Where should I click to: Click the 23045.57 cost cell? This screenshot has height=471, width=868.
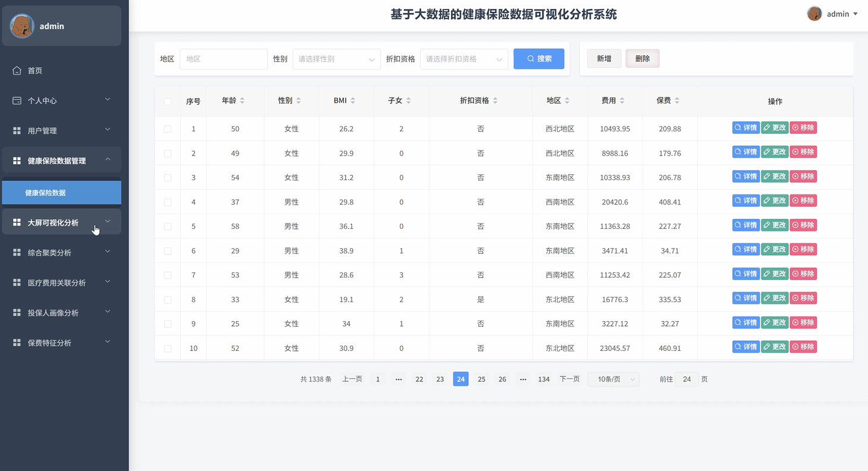(x=615, y=348)
